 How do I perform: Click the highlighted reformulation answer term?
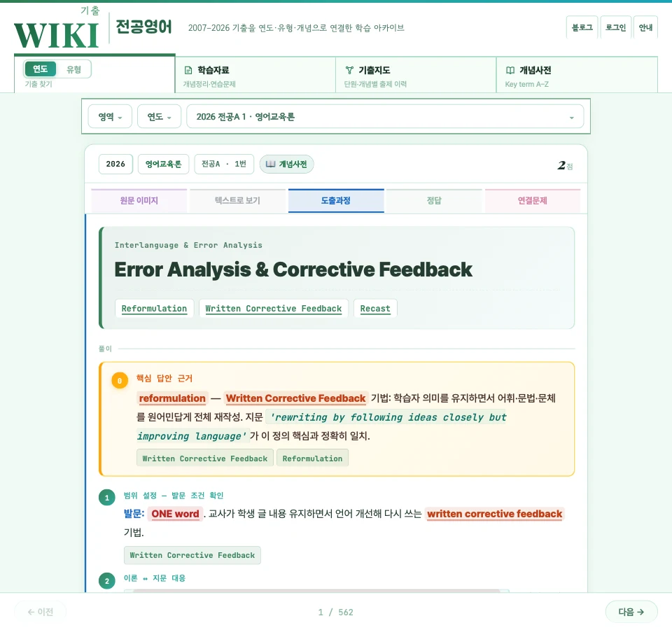tap(172, 398)
